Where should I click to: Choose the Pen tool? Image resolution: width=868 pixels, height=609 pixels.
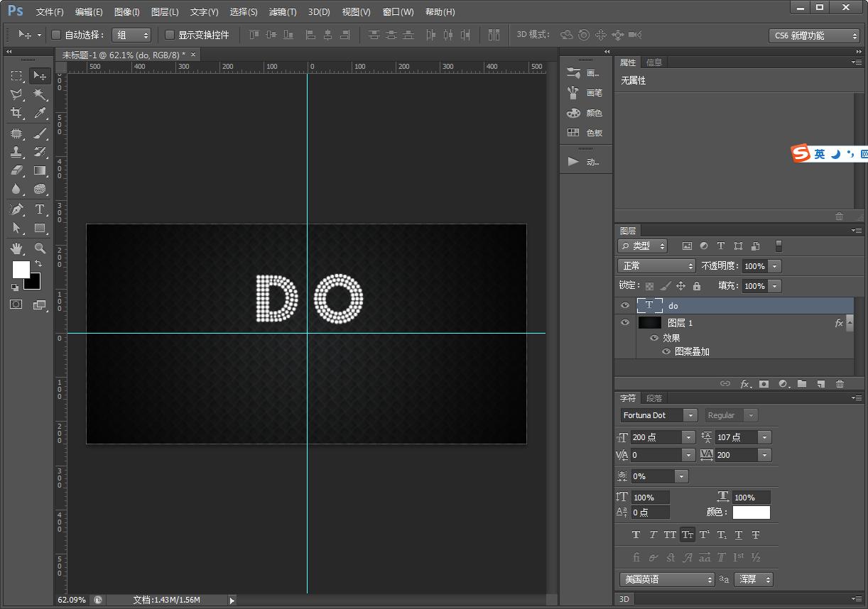[x=16, y=209]
